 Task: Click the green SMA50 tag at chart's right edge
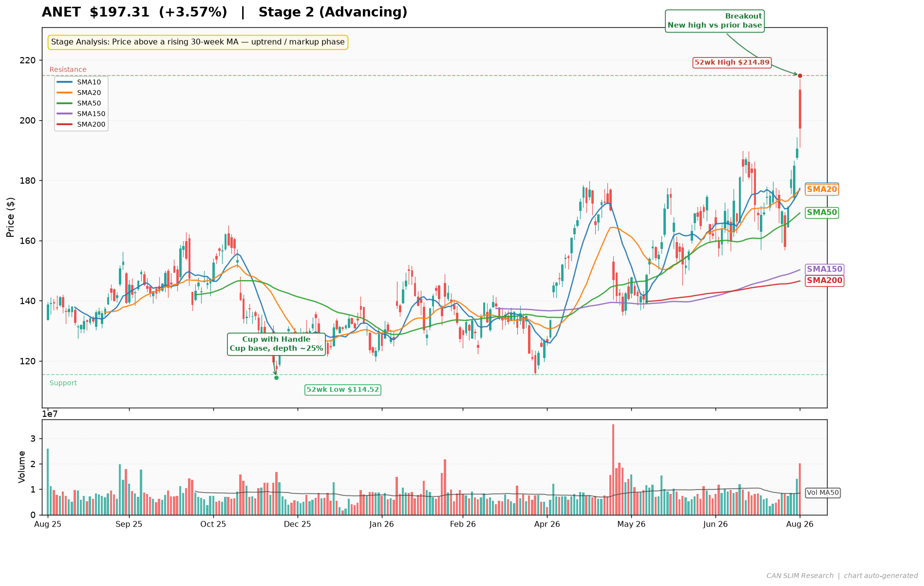(822, 212)
